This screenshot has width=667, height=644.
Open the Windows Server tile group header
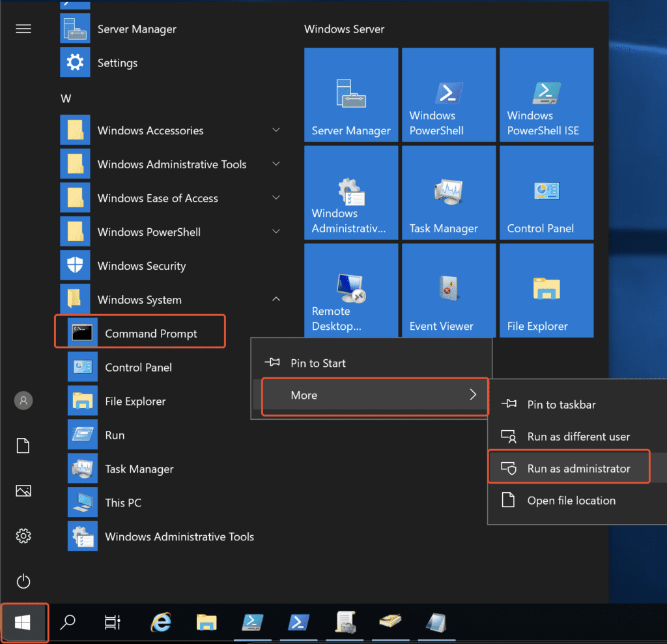[344, 29]
